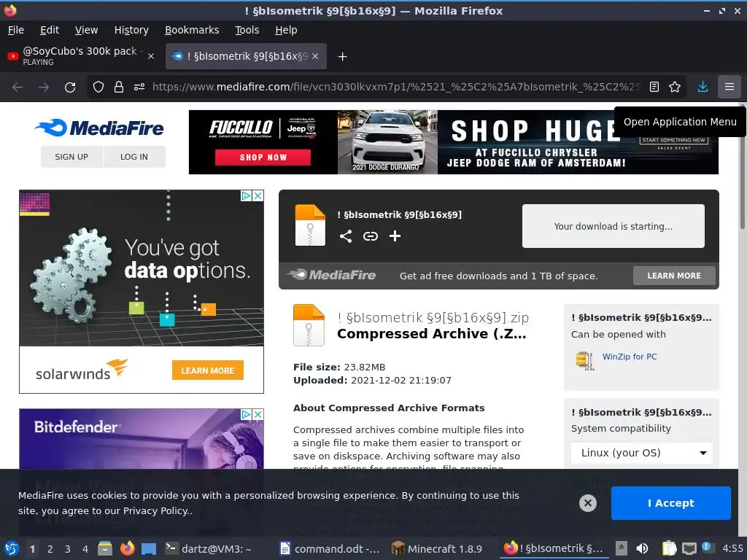Click the share icon under the file name
The image size is (747, 560).
[x=346, y=236]
